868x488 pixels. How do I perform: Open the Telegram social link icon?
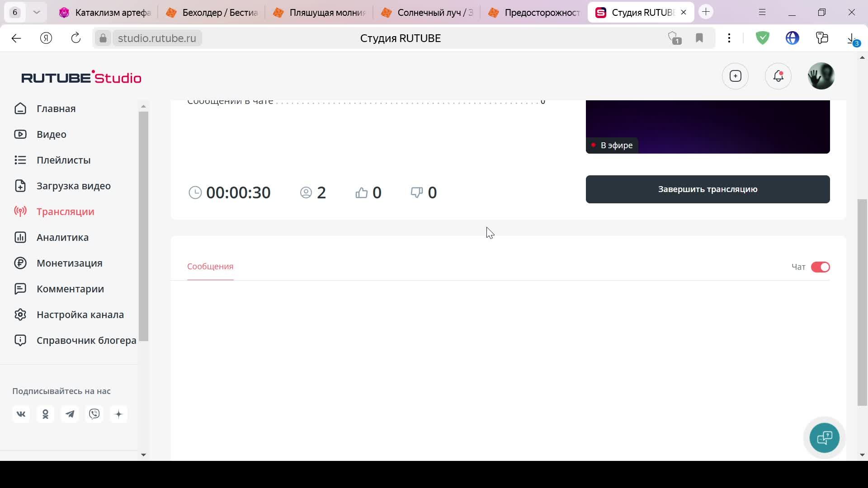point(70,414)
